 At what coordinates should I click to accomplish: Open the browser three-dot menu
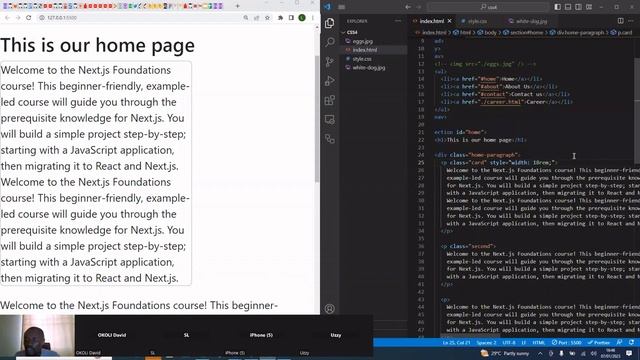[313, 18]
